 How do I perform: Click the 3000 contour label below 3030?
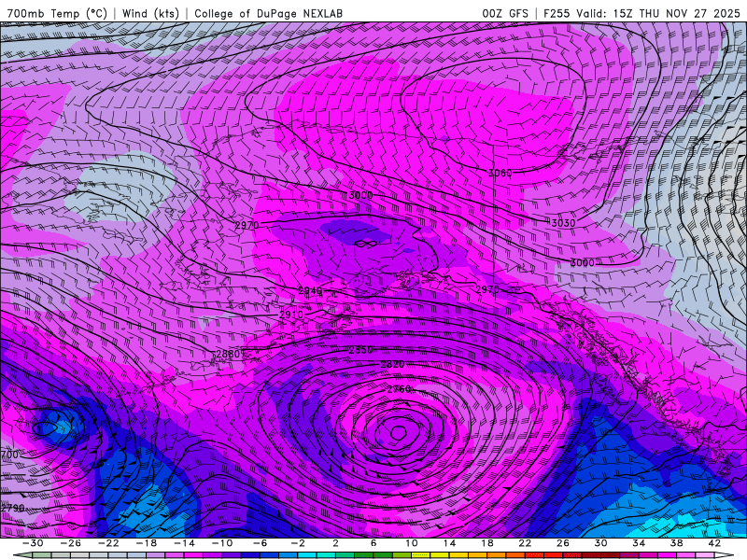coord(582,262)
